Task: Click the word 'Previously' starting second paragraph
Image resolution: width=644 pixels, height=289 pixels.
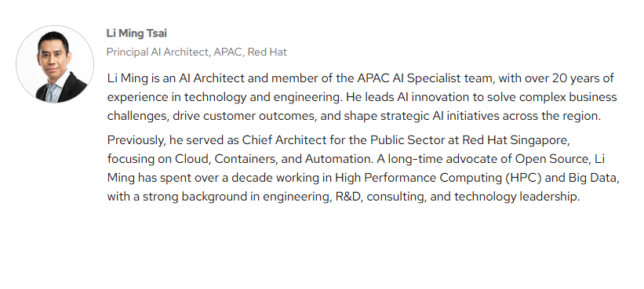Action: 135,140
